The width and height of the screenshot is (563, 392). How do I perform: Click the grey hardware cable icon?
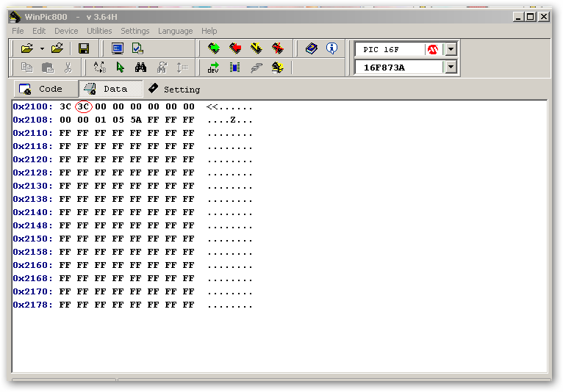point(257,68)
